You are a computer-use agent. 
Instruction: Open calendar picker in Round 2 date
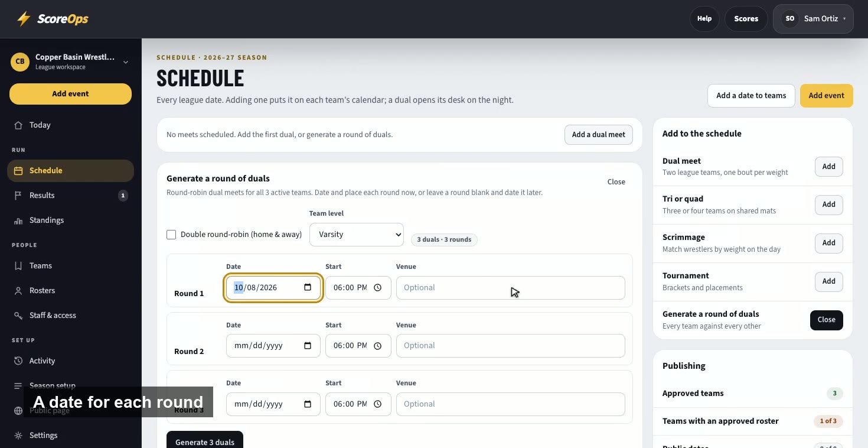[x=308, y=346]
